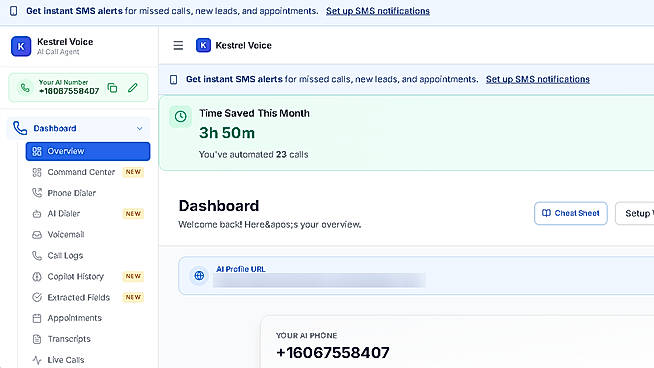Click the phone icon in the inner SMS banner
The image size is (654, 368).
coord(174,79)
